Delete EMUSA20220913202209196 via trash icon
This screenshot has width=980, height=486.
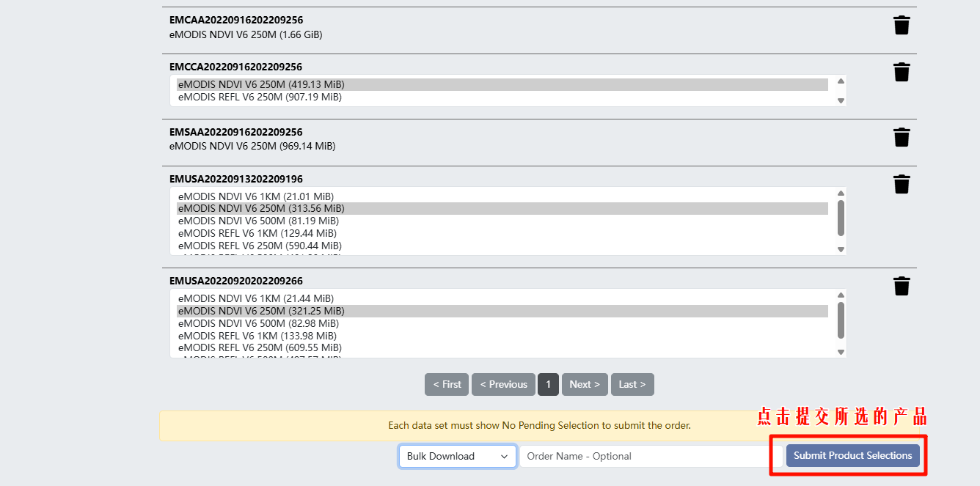point(902,185)
